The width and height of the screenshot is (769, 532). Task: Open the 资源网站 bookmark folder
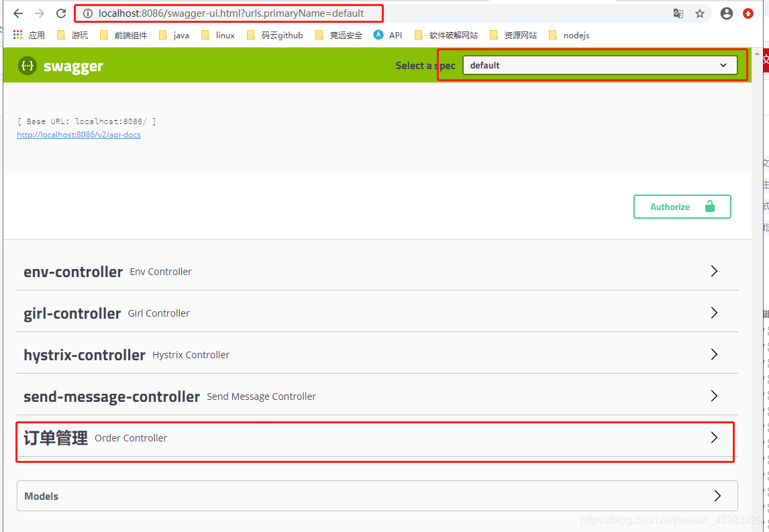[x=513, y=35]
